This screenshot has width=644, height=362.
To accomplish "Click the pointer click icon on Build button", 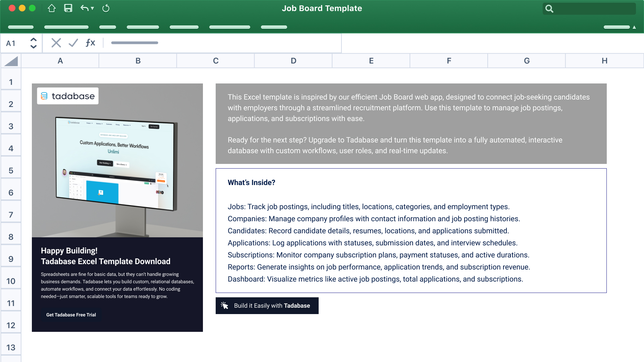I will point(224,305).
